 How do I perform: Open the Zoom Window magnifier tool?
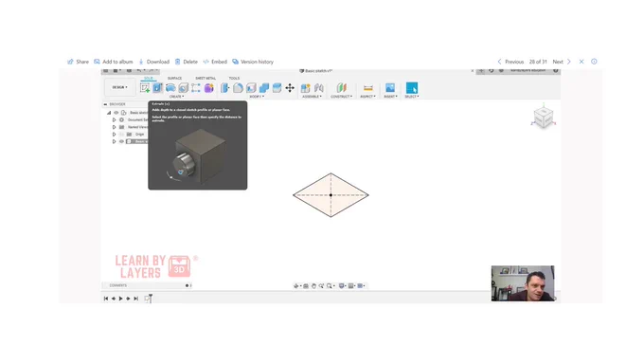[329, 285]
